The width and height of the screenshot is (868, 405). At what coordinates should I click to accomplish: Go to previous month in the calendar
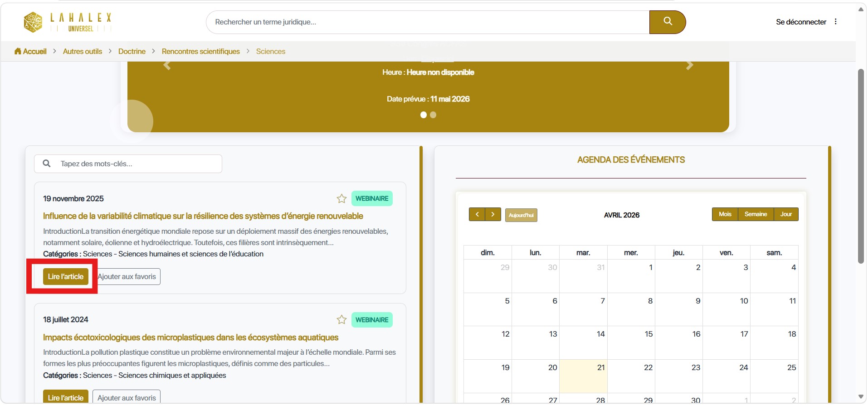(477, 214)
